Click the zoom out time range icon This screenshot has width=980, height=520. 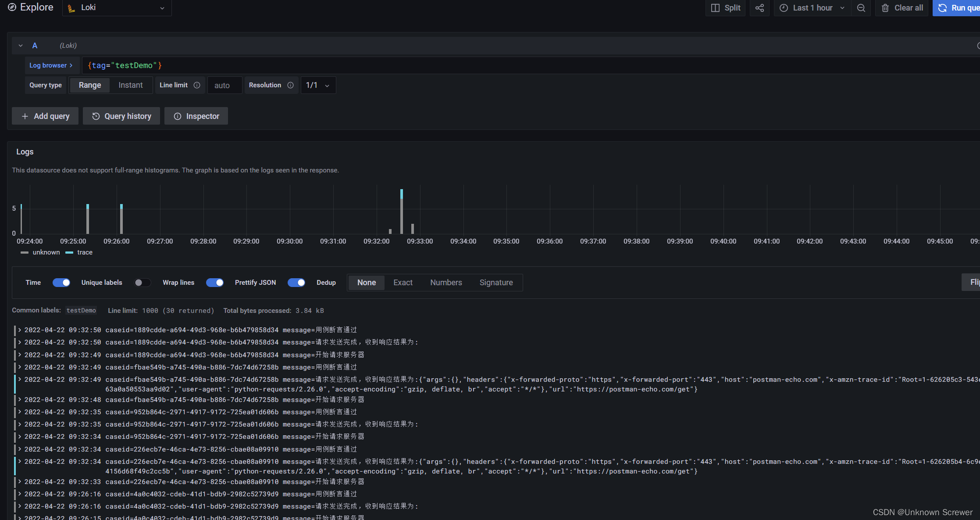861,8
